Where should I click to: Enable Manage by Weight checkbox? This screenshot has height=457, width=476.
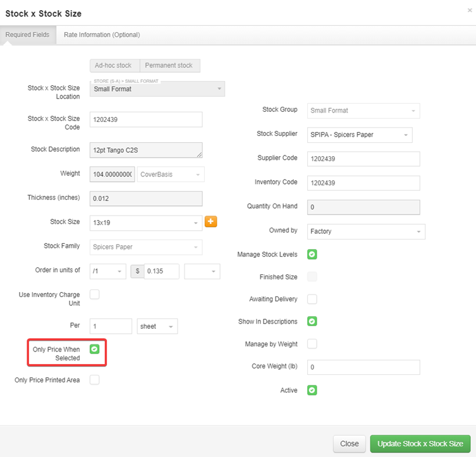point(312,344)
